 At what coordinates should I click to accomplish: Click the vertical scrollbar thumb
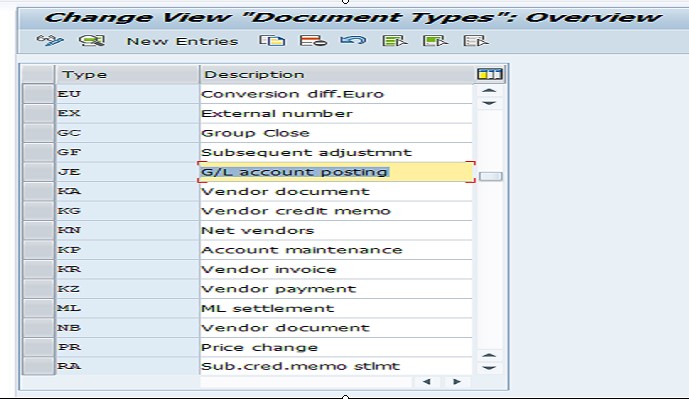(490, 176)
